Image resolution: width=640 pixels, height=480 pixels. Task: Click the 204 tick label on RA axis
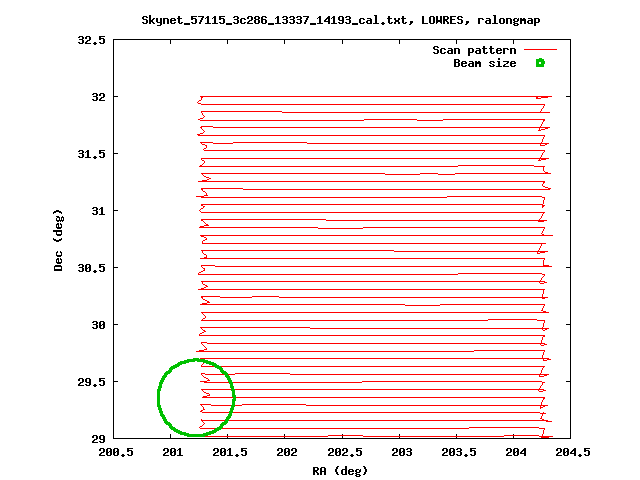pyautogui.click(x=516, y=452)
